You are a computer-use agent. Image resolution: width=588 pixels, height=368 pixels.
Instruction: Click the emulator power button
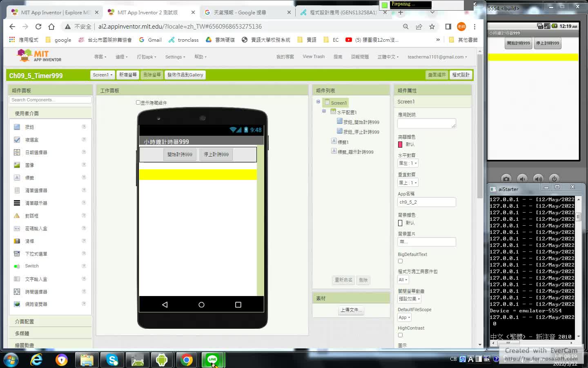point(554,179)
